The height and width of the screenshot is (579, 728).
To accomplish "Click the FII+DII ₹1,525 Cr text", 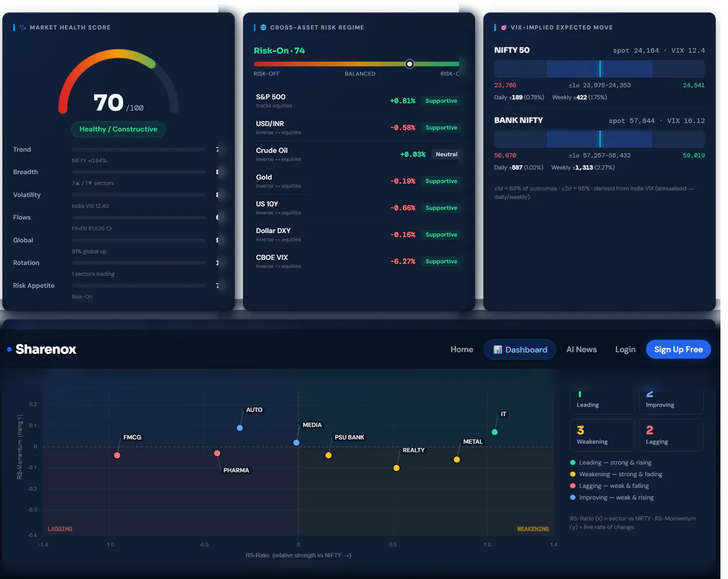I will (92, 229).
